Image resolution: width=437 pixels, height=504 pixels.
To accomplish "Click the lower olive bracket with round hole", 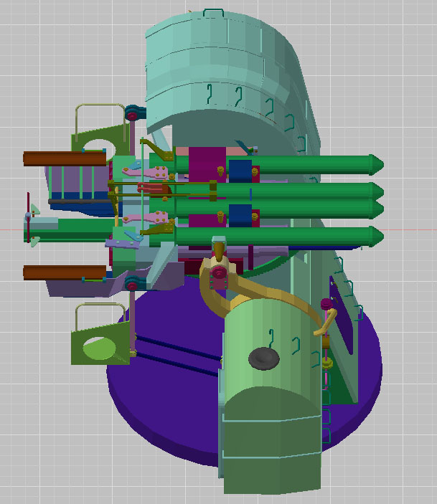I will (x=100, y=344).
